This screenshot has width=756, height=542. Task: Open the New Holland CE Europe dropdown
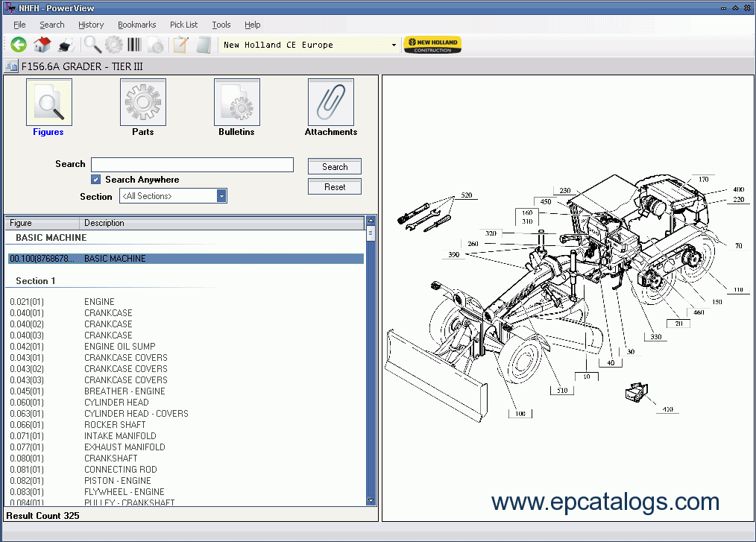coord(394,45)
